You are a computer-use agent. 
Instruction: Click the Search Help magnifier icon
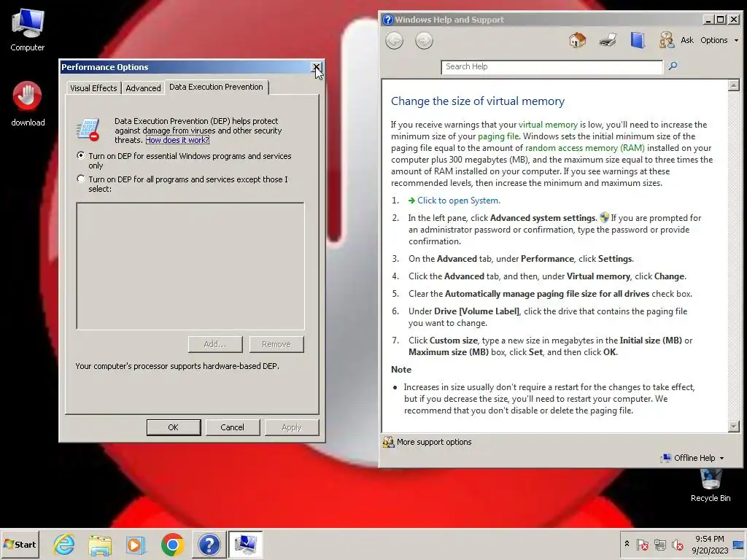[673, 66]
